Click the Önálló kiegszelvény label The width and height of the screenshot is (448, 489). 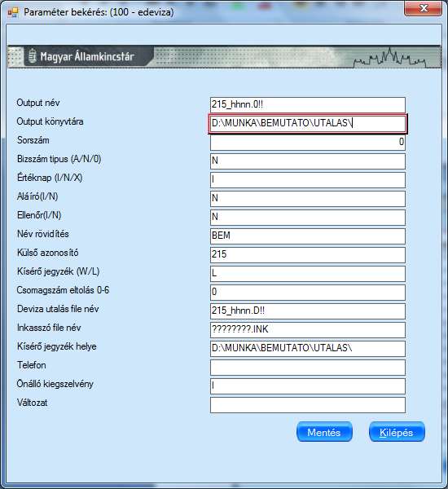click(x=55, y=384)
